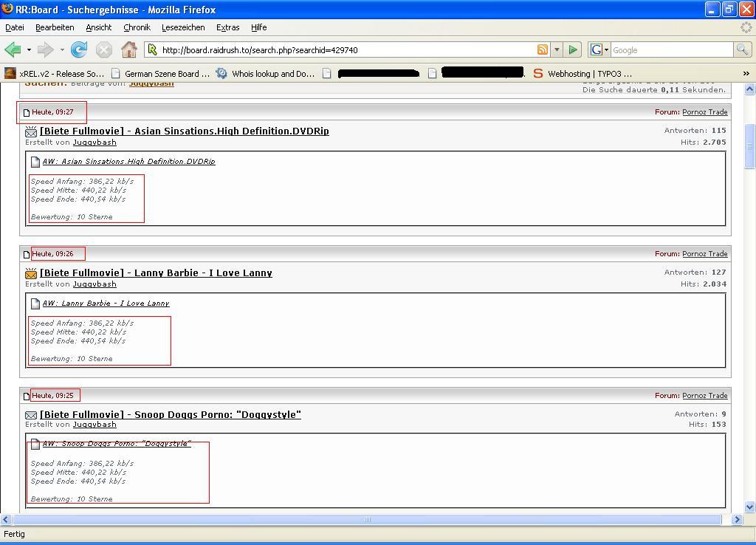This screenshot has width=756, height=545.
Task: Open thread Lanny Barbie - I Love Lanny
Action: (157, 273)
